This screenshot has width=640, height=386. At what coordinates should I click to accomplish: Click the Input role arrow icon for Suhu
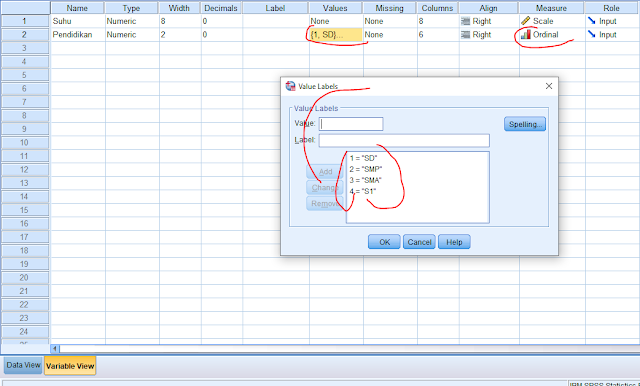tap(591, 21)
